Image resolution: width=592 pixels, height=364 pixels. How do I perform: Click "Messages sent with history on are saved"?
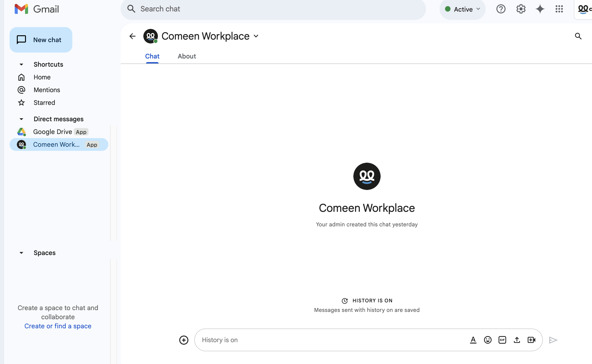tap(367, 310)
